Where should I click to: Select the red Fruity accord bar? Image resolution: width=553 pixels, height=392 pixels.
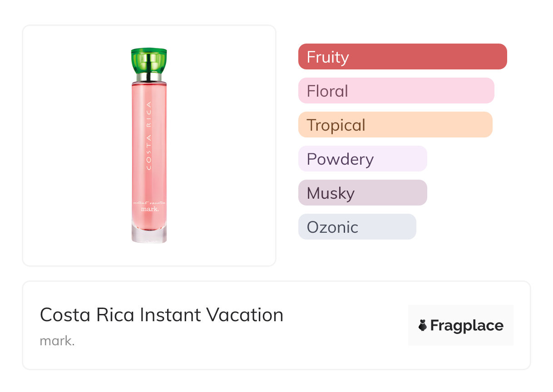[x=402, y=57]
